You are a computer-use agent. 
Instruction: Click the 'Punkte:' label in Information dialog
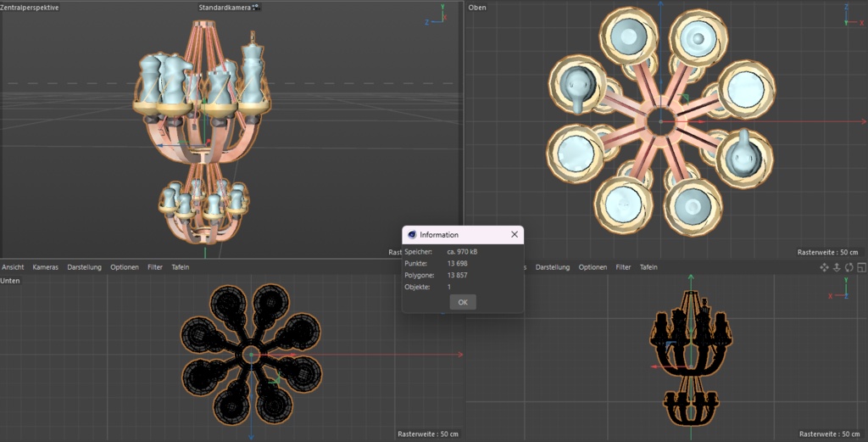pyautogui.click(x=415, y=263)
